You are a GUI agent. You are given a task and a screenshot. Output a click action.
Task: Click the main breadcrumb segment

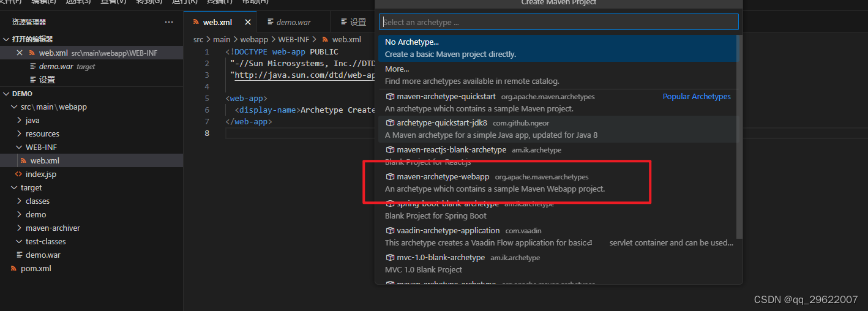coord(222,40)
